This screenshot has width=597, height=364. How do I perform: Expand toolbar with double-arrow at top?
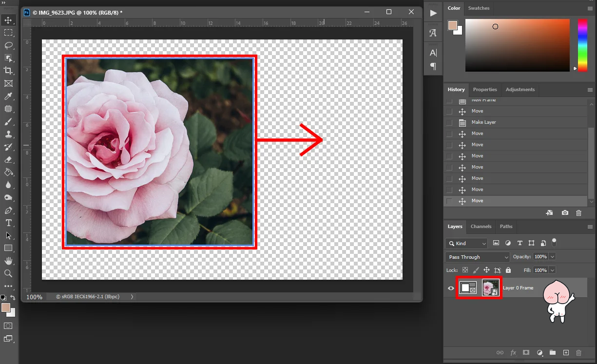click(x=4, y=3)
